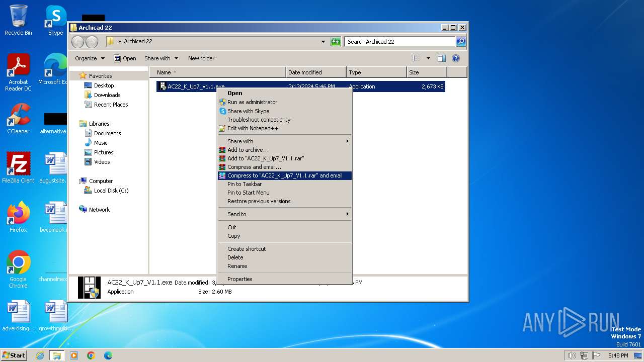Open the CCleaner desktop shortcut
Viewport: 644px width, 362px height.
coord(18,119)
